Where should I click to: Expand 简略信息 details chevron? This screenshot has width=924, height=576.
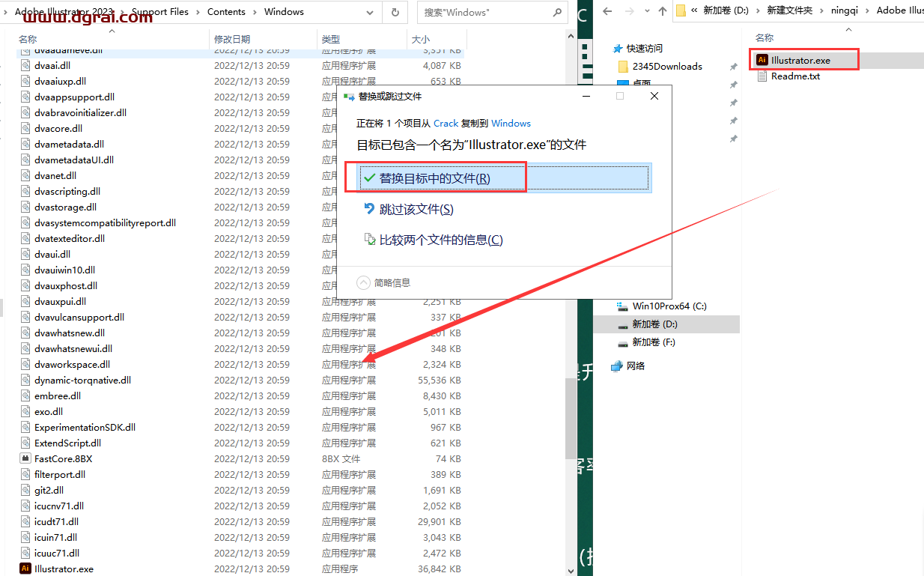(364, 282)
